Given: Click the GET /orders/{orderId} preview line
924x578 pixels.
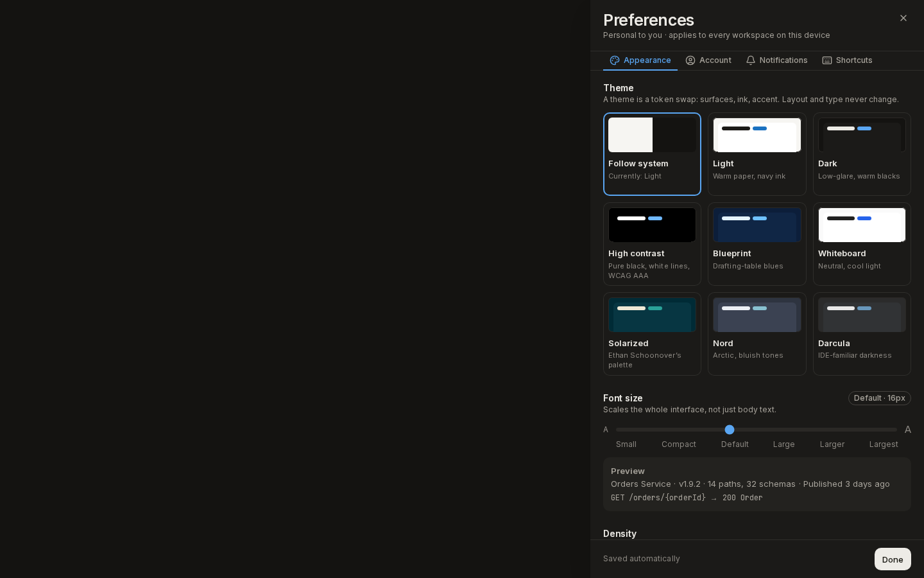Looking at the screenshot, I should click(687, 498).
